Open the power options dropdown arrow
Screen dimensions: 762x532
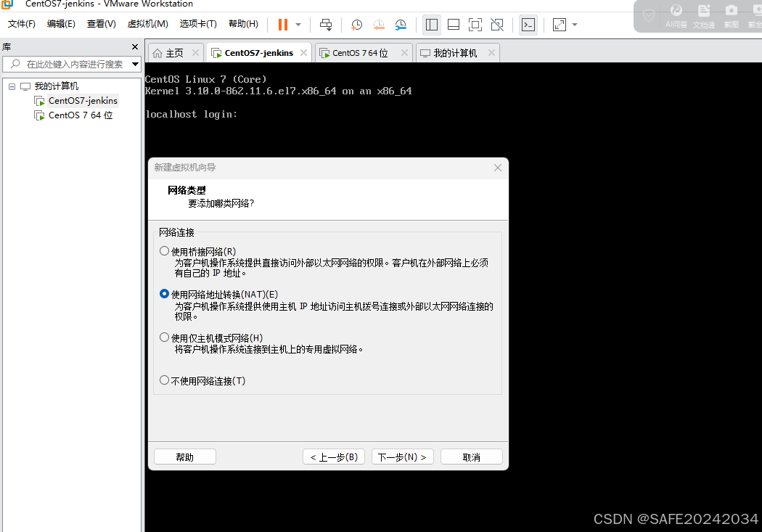click(298, 24)
